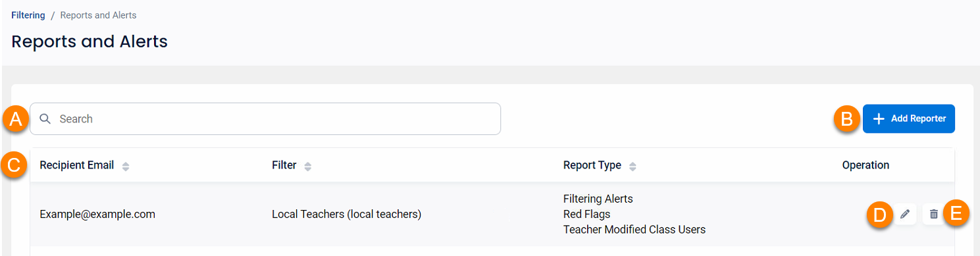Select the Reports and Alerts breadcrumb
980x256 pixels.
coord(98,14)
